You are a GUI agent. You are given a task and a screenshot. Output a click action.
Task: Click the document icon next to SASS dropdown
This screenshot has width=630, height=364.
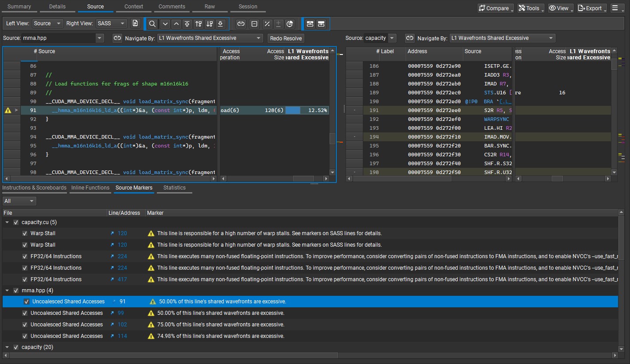136,23
